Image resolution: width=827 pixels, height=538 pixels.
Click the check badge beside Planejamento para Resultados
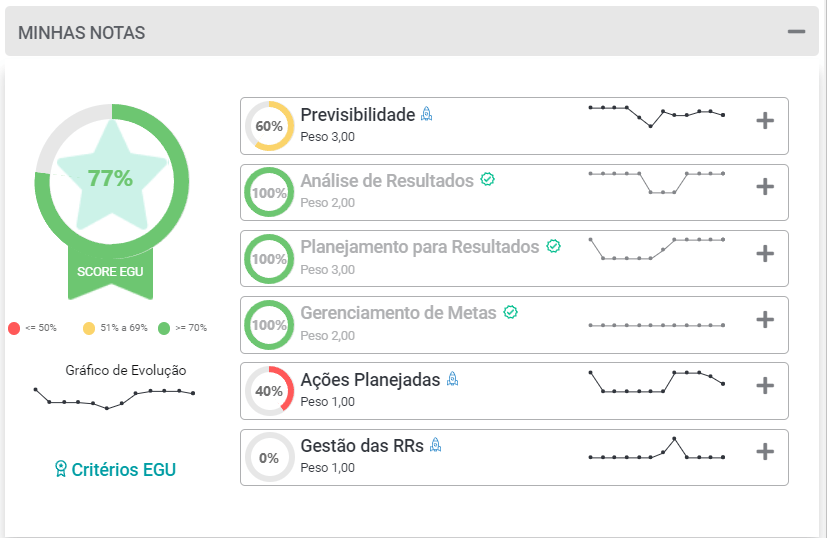click(x=553, y=246)
